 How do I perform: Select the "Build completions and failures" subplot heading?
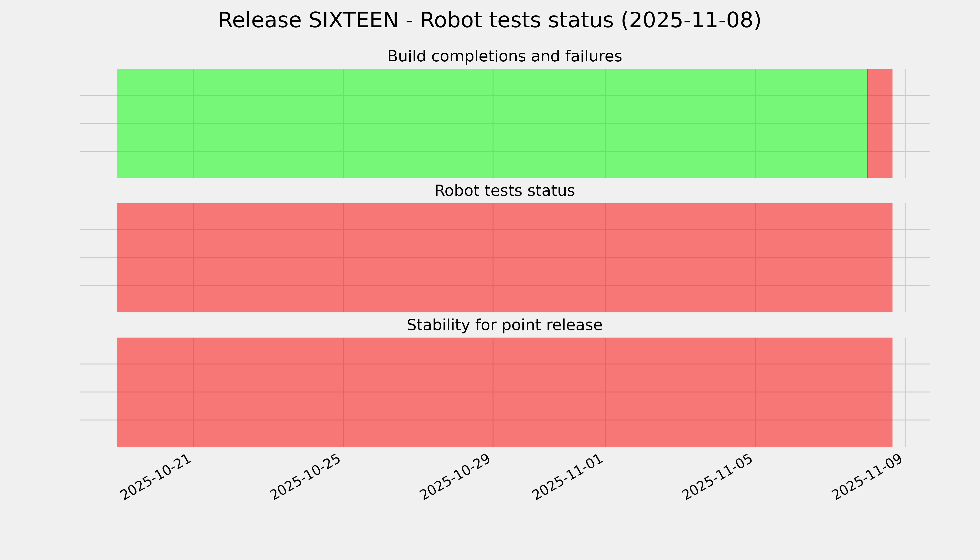(504, 56)
